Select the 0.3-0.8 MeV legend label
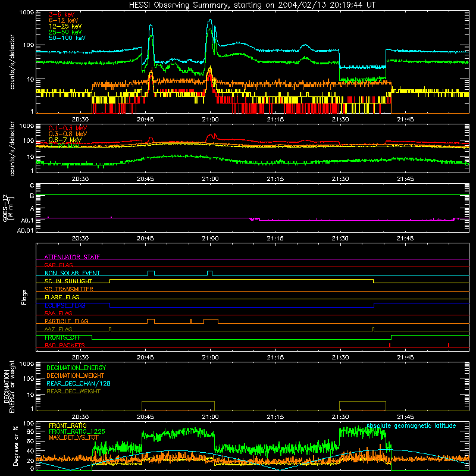The width and height of the screenshot is (476, 476). click(68, 134)
